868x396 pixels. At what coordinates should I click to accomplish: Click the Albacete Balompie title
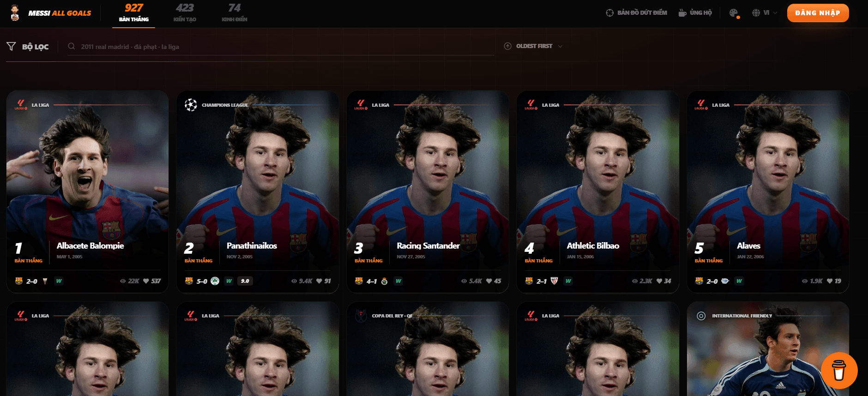(x=90, y=246)
